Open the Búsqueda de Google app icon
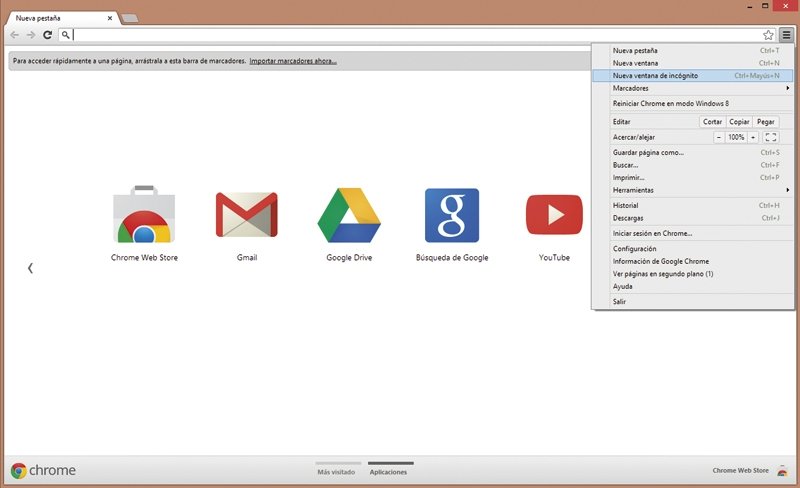The height and width of the screenshot is (488, 800). click(x=452, y=215)
